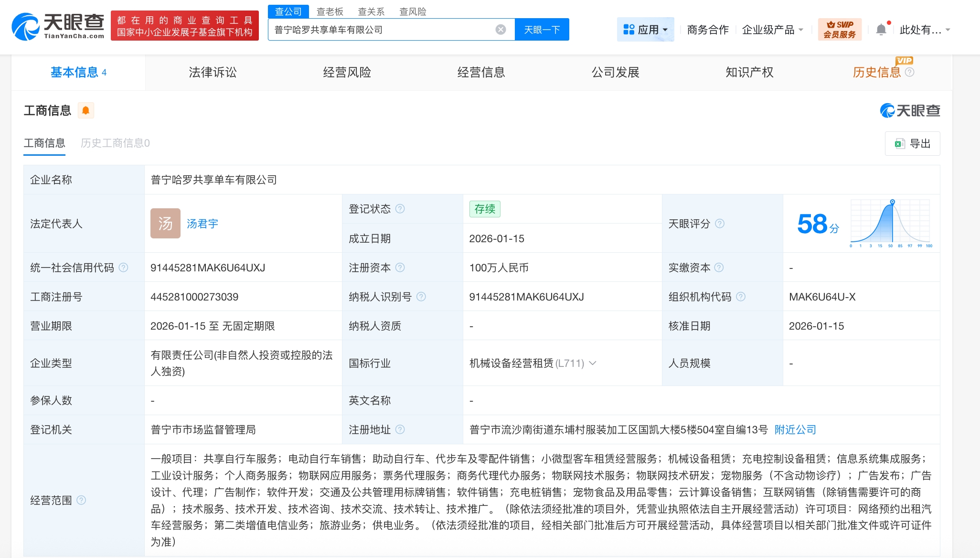The width and height of the screenshot is (980, 558).
Task: Click the orange alert bell beside 工商信息
Action: coord(85,110)
